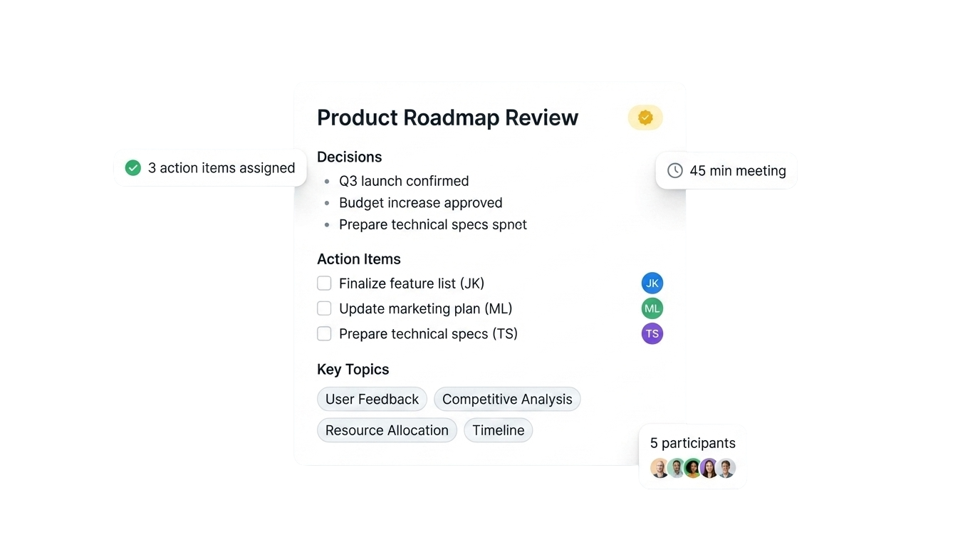
Task: Check the Prepare technical specs checkbox
Action: point(324,333)
